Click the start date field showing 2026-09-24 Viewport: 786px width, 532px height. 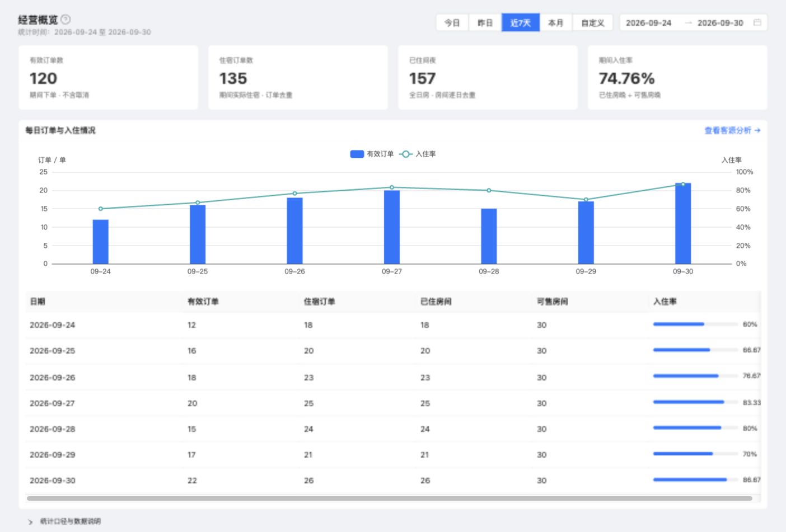pos(648,23)
